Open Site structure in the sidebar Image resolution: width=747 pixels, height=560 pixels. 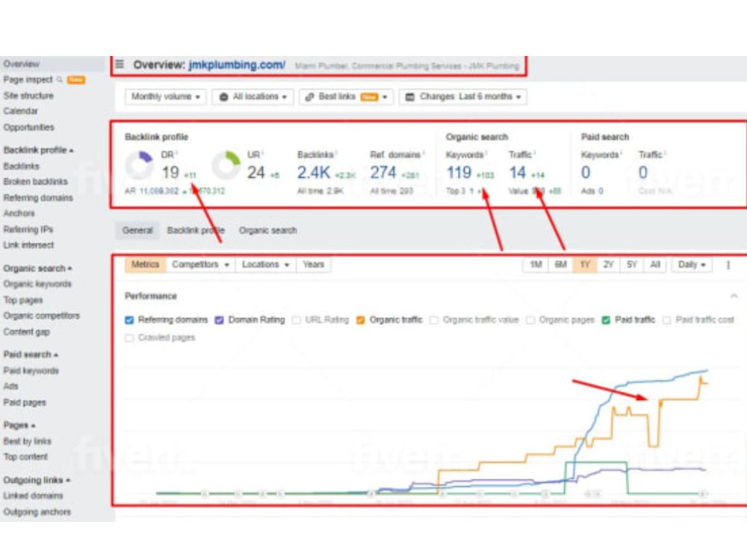coord(28,96)
